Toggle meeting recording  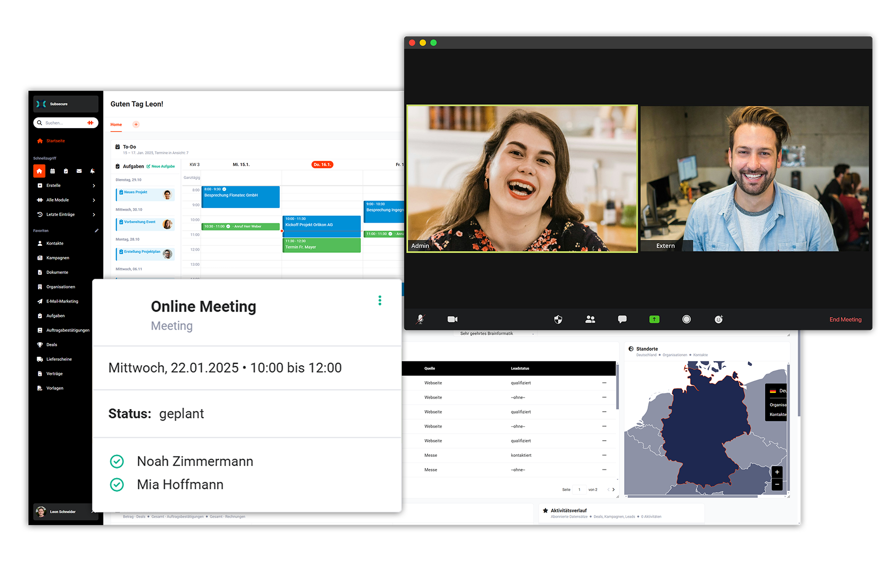click(686, 319)
